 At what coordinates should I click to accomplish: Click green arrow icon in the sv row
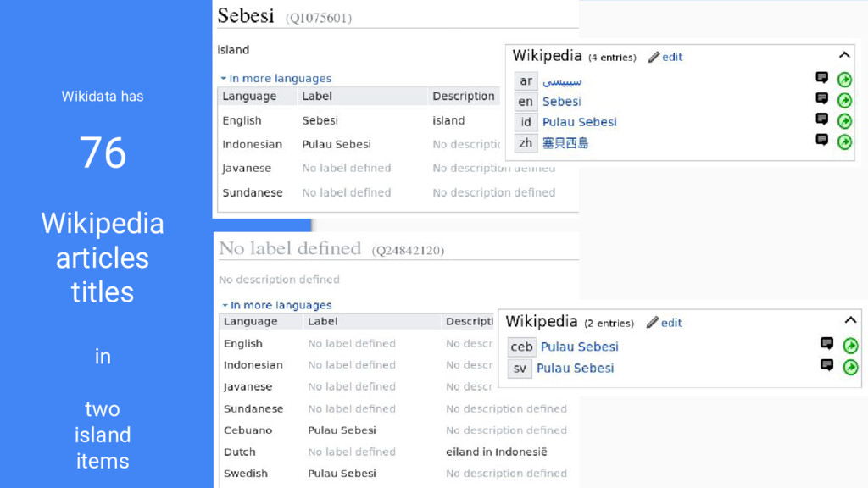[851, 367]
